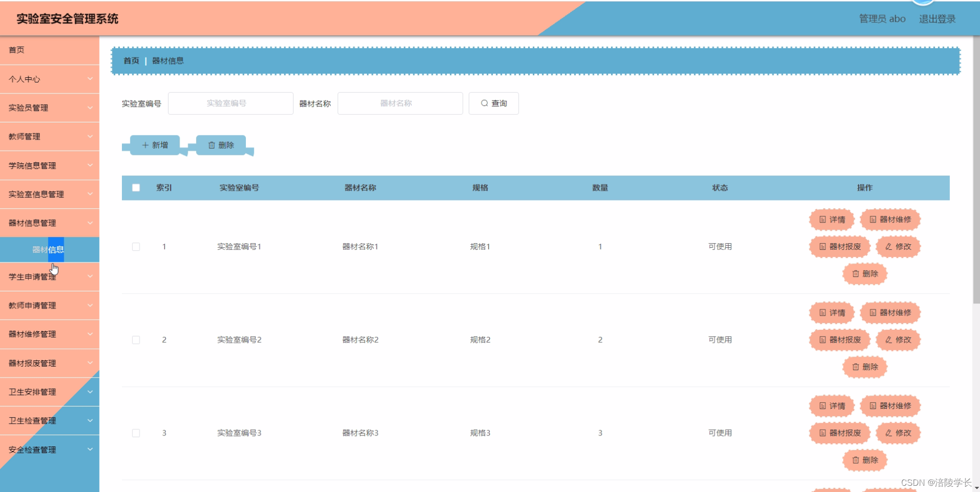
Task: Click 退出登录 to log out
Action: (937, 19)
